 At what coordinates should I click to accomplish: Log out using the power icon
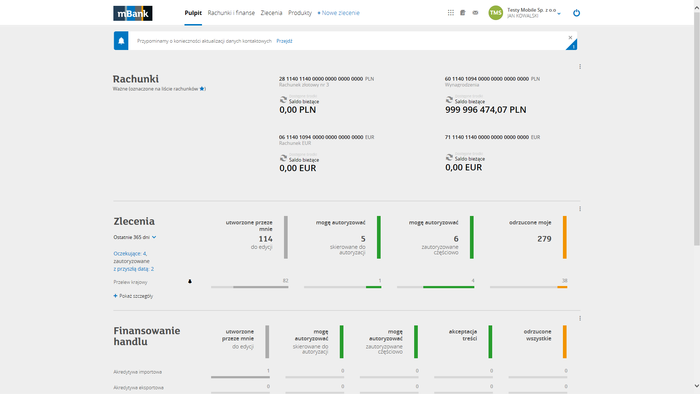pyautogui.click(x=576, y=13)
